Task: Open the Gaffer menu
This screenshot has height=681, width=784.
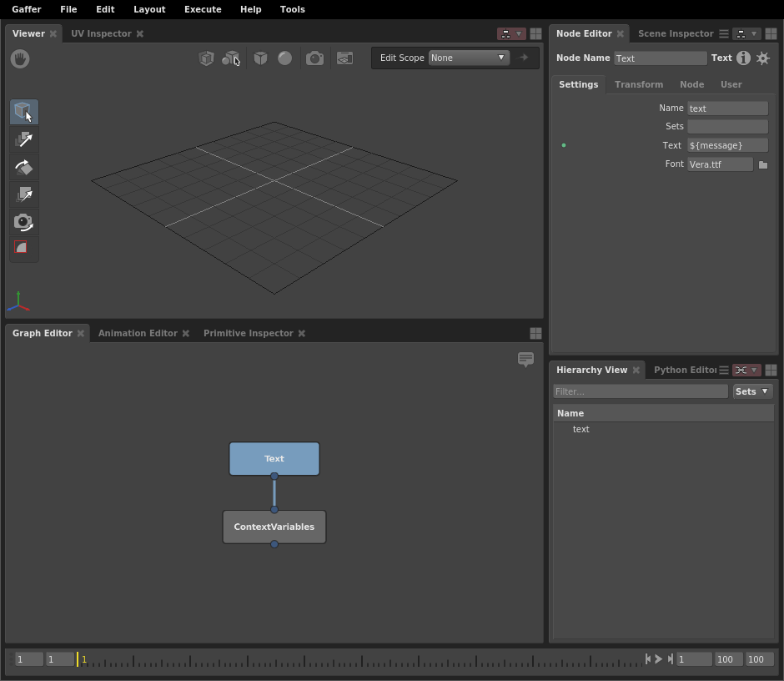Action: point(27,9)
